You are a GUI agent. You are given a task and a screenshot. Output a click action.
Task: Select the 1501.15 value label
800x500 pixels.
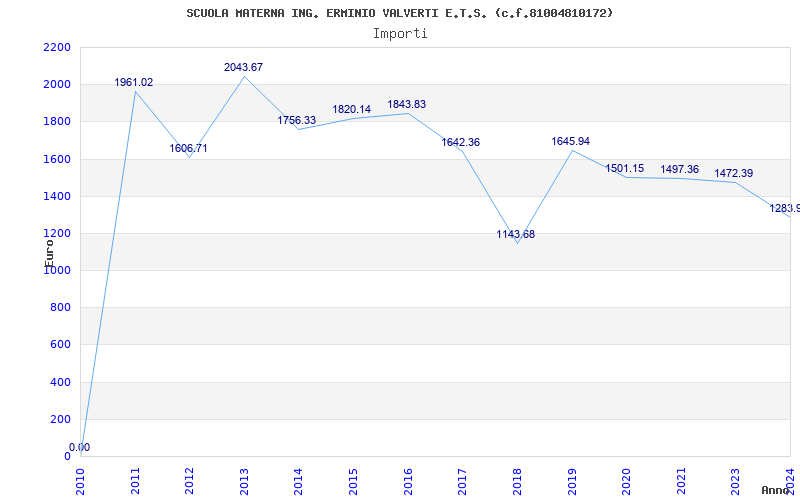[x=624, y=168]
